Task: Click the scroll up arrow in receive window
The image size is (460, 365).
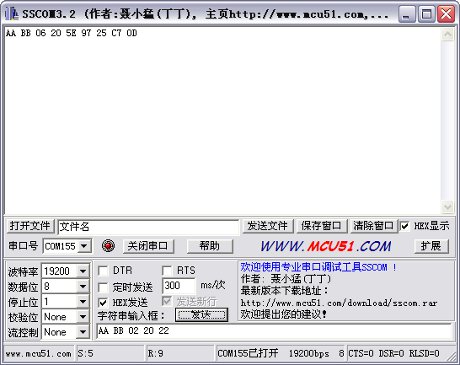Action: 447,35
